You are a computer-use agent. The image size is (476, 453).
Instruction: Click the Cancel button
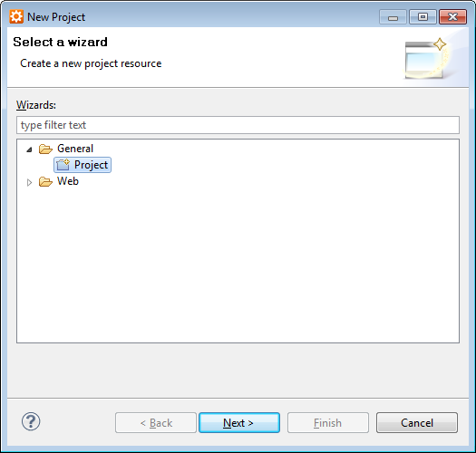[417, 422]
